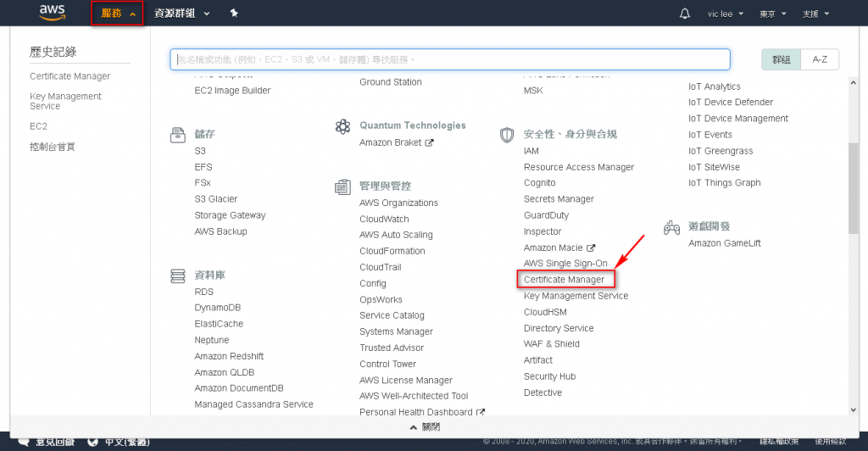
Task: Click the feedback speech bubble icon
Action: tap(24, 442)
